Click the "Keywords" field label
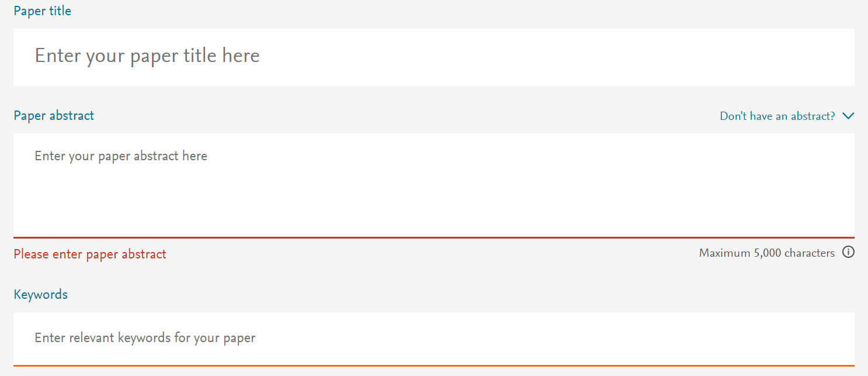This screenshot has width=868, height=376. [41, 294]
